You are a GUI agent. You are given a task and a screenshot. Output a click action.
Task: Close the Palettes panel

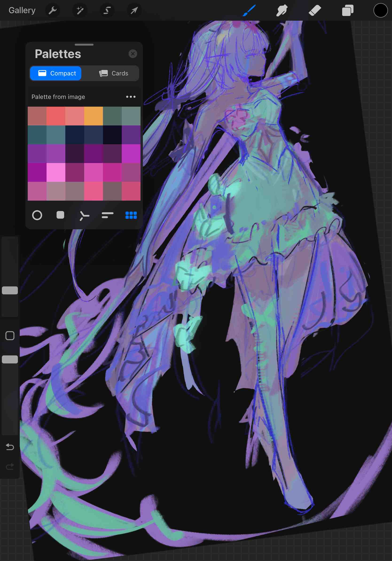pos(133,54)
